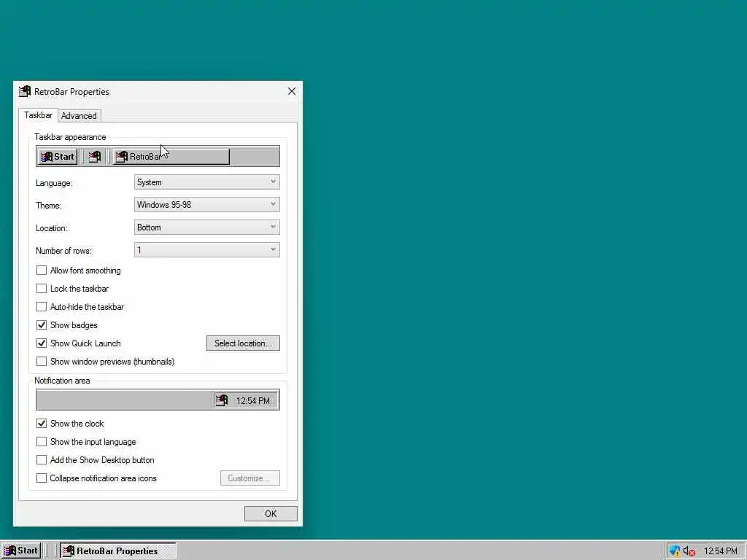Click the Start button in the taskbar appearance preview
747x560 pixels.
(57, 157)
